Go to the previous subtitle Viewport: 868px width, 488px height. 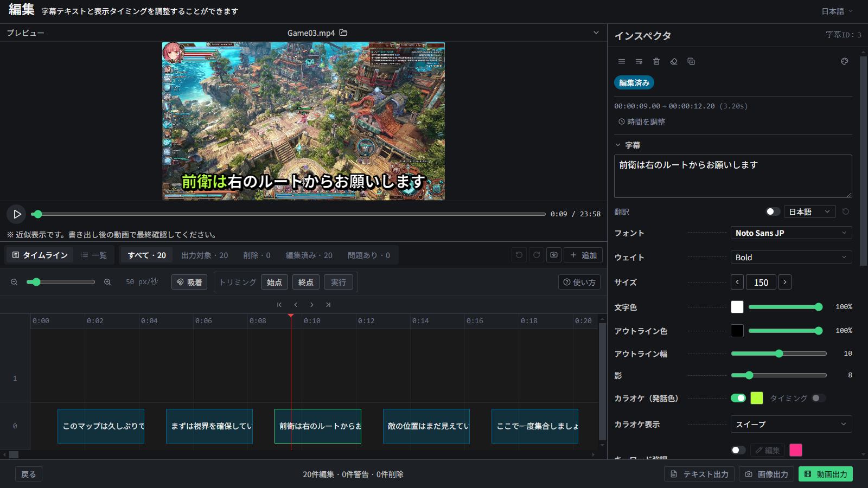point(296,305)
